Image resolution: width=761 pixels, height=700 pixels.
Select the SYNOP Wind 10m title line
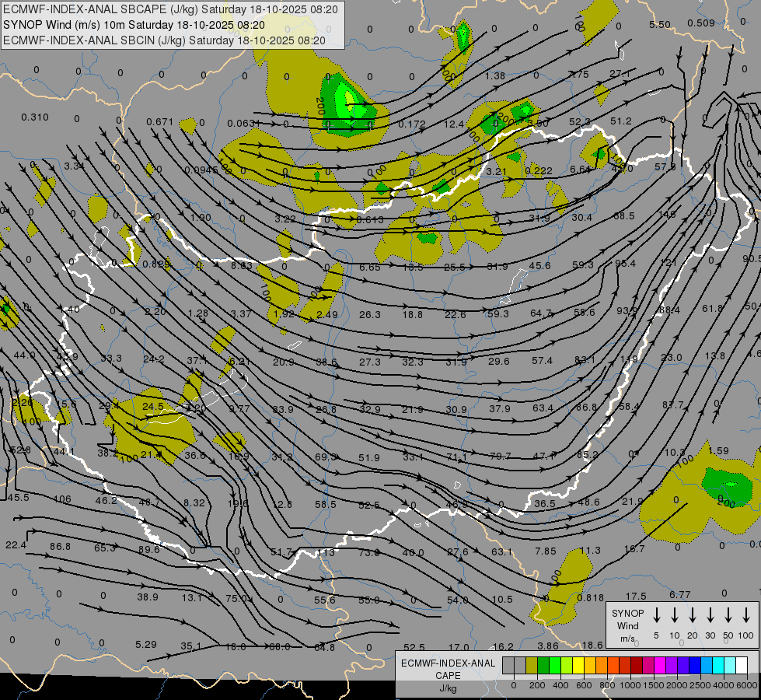134,25
